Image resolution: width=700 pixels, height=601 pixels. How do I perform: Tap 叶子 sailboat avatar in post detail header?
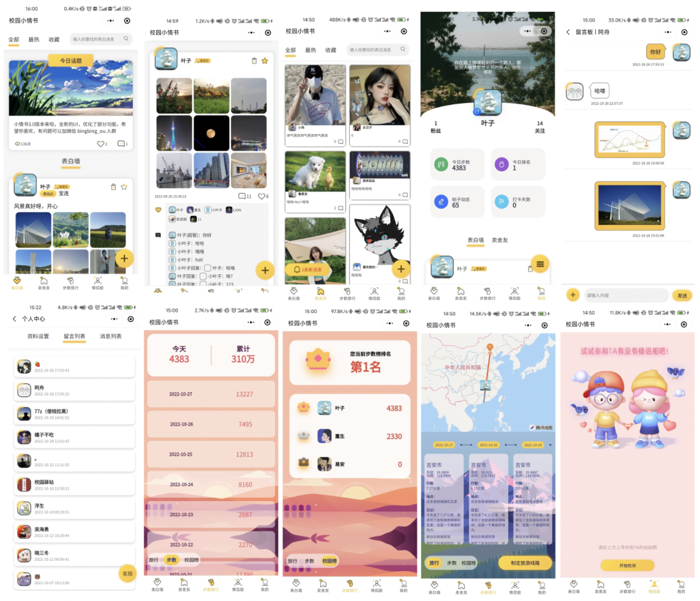(x=166, y=60)
